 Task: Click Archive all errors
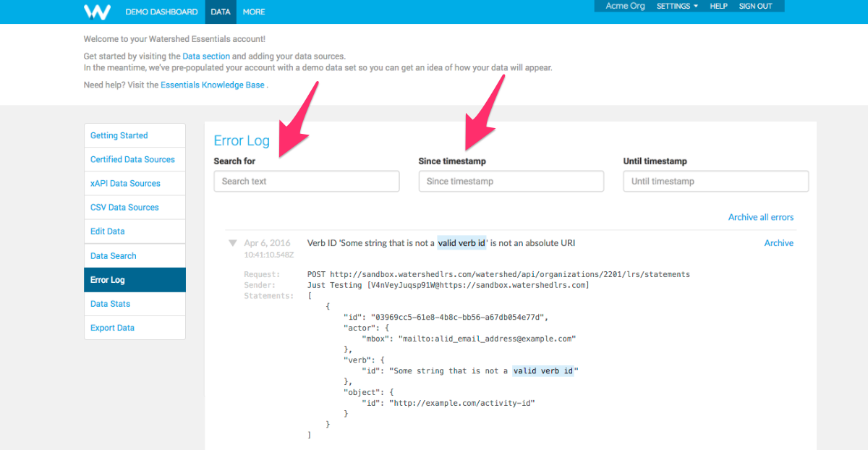coord(761,217)
